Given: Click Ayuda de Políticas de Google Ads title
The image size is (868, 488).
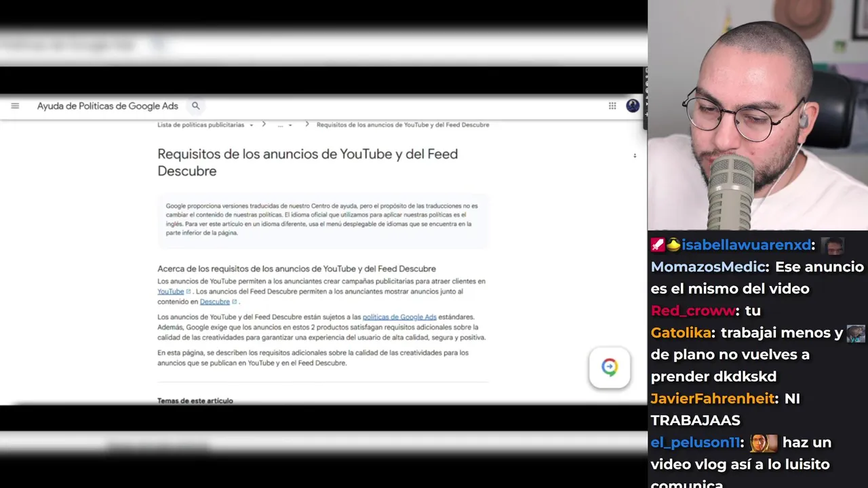Looking at the screenshot, I should 107,106.
